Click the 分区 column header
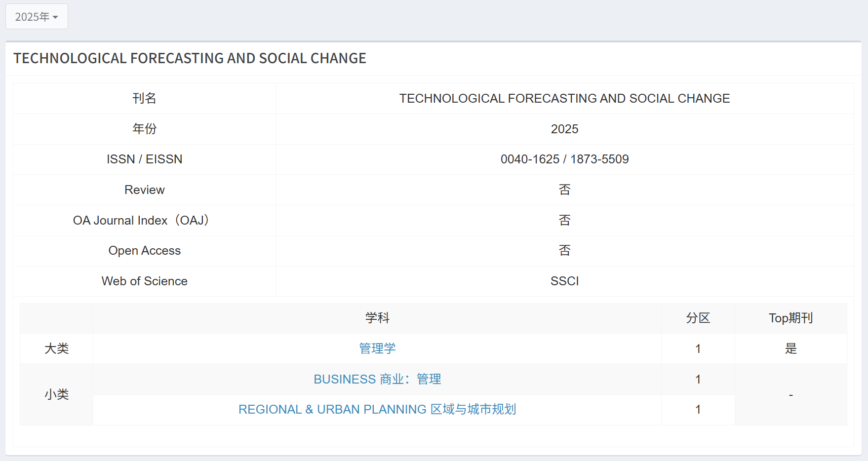868x461 pixels. coord(698,318)
